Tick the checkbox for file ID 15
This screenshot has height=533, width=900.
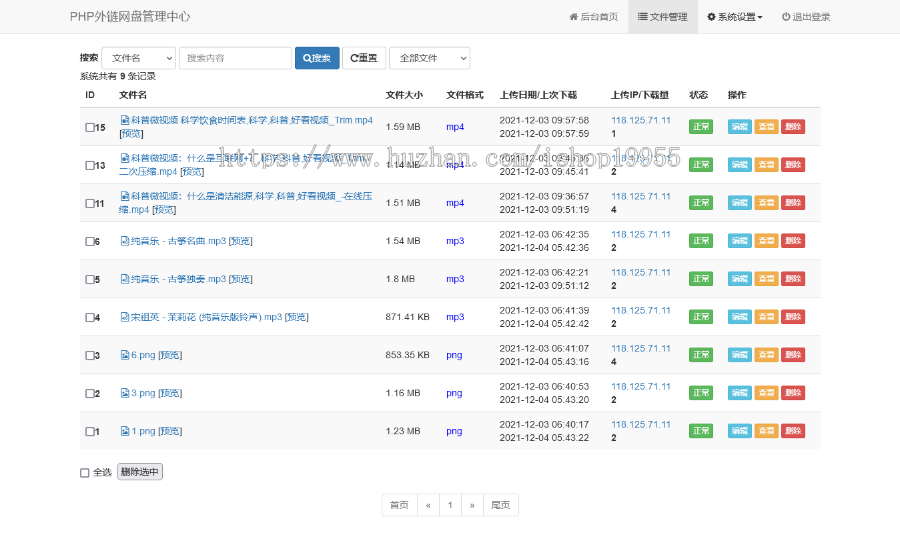[x=90, y=127]
